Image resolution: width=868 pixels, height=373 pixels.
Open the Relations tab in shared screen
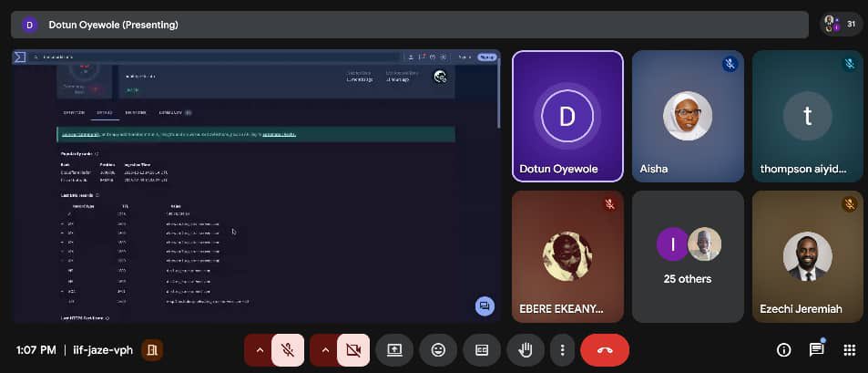pos(136,112)
